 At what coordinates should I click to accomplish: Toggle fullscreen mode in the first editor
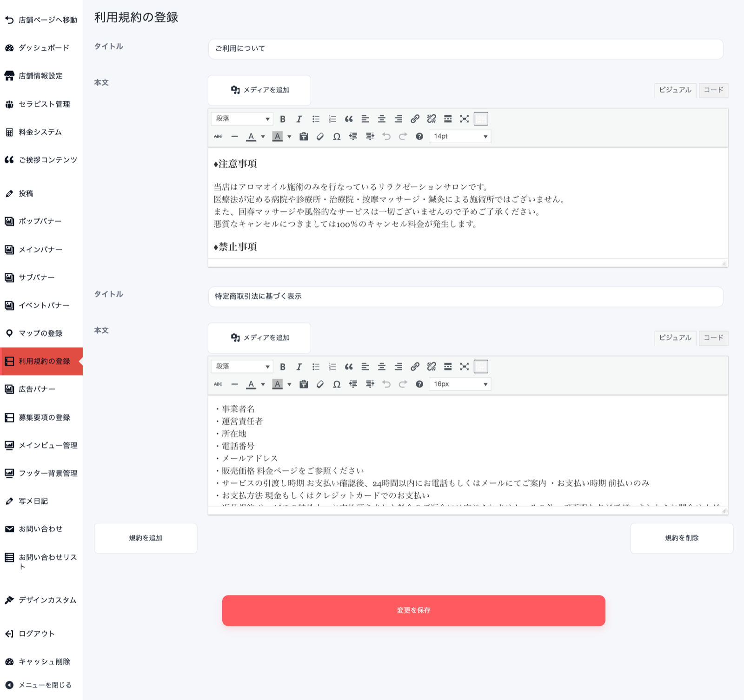(x=465, y=119)
